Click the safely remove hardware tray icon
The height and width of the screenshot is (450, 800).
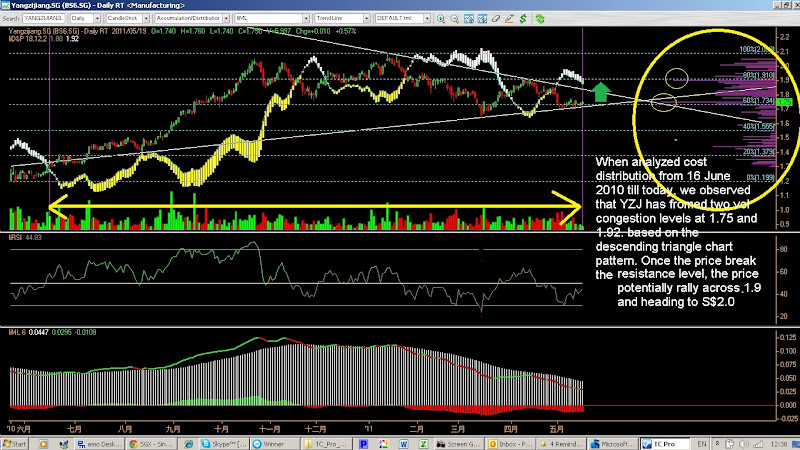tap(730, 444)
